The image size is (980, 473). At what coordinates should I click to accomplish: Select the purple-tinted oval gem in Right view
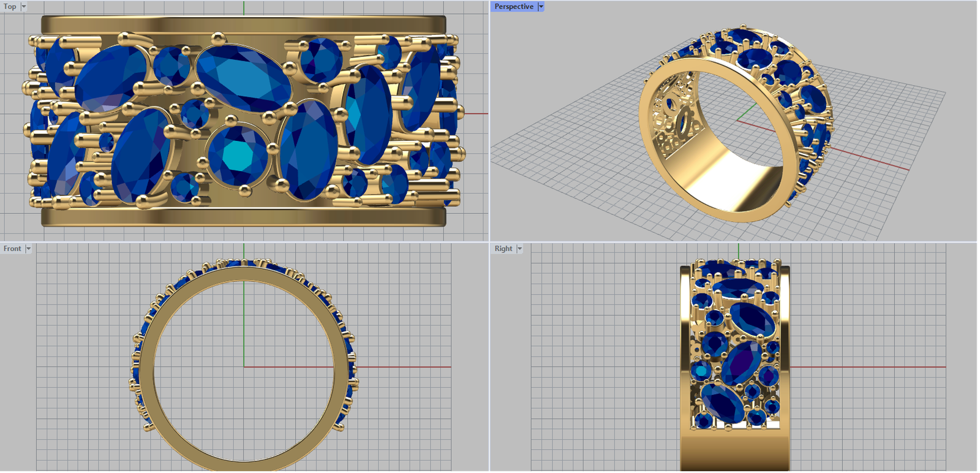742,363
